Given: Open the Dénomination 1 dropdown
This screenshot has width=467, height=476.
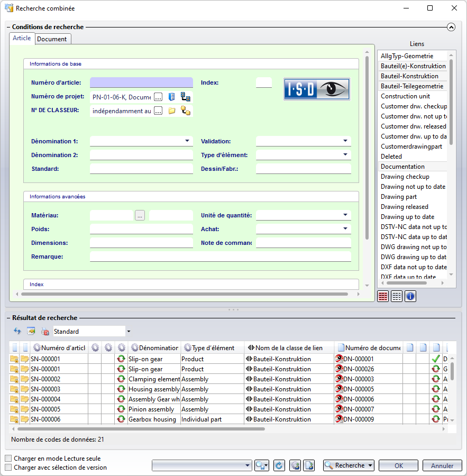Looking at the screenshot, I should tap(187, 141).
